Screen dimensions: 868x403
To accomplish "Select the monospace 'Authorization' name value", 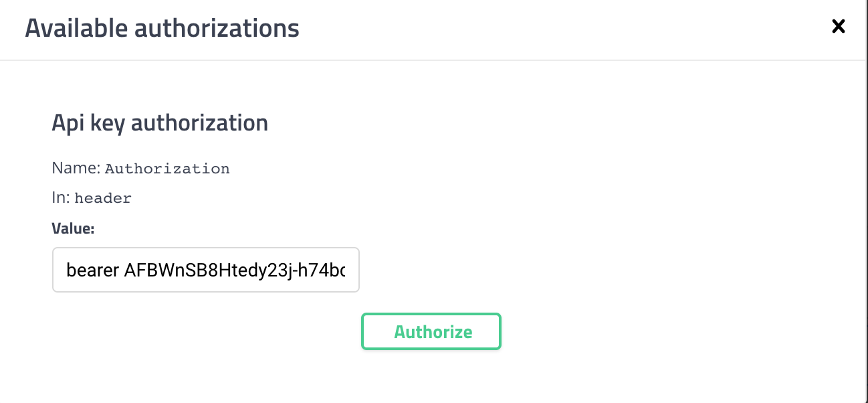I will pyautogui.click(x=167, y=169).
